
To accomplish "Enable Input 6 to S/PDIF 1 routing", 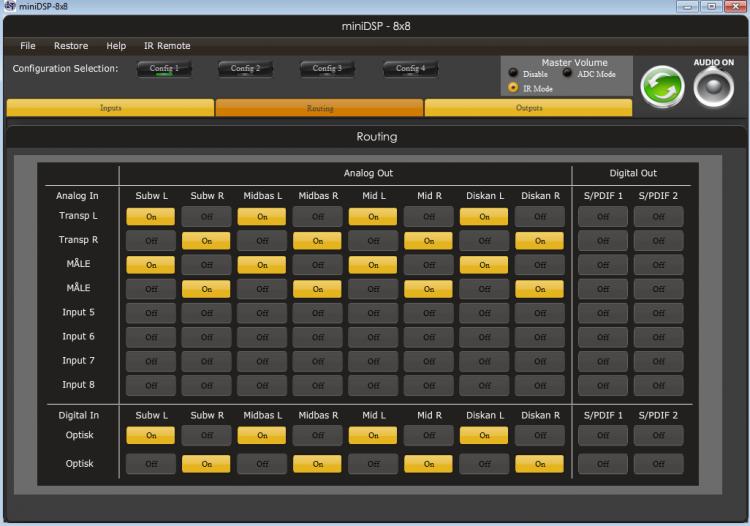I will coord(603,337).
